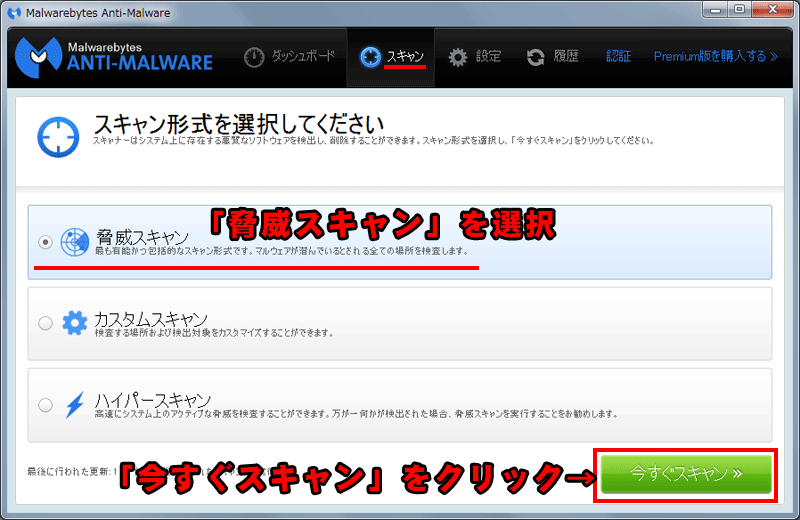This screenshot has height=520, width=800.
Task: Switch to the スキャン tab
Action: [x=391, y=57]
